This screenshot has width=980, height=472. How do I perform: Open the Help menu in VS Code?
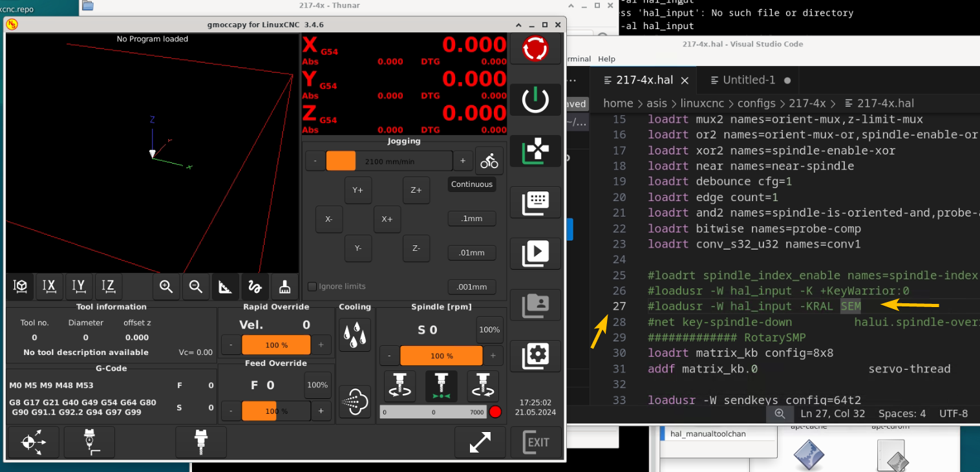606,59
